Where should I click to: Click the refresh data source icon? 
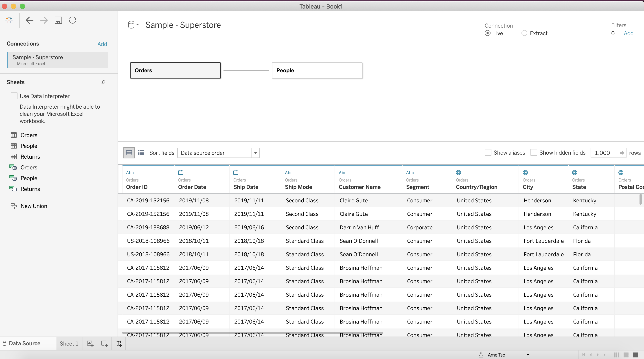point(72,20)
